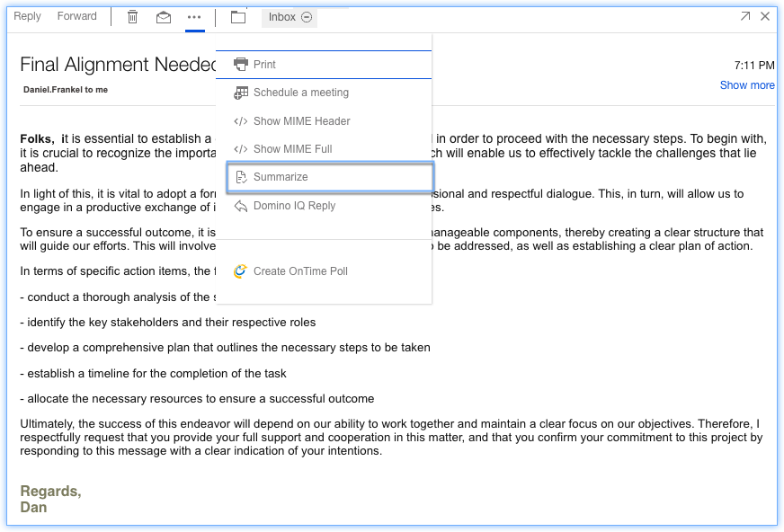Image resolution: width=784 pixels, height=532 pixels.
Task: Click code icon beside Show MIME Header
Action: click(x=240, y=121)
